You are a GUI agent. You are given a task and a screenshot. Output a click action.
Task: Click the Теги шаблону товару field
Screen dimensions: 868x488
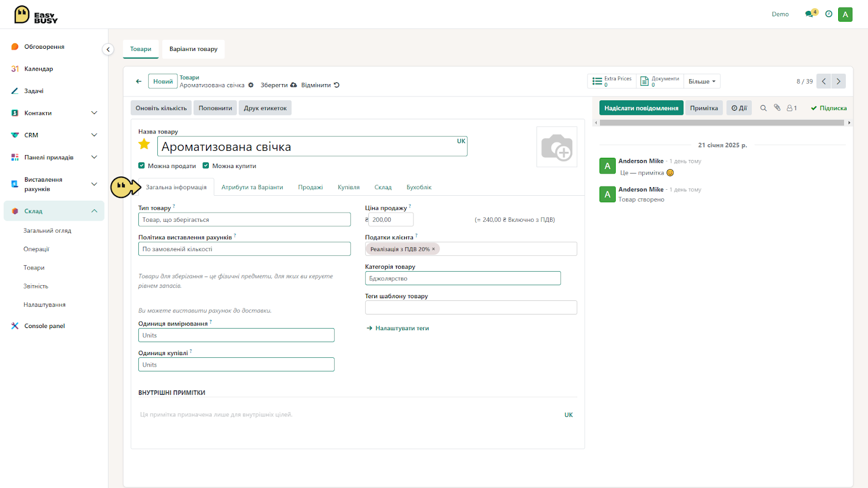tap(471, 307)
